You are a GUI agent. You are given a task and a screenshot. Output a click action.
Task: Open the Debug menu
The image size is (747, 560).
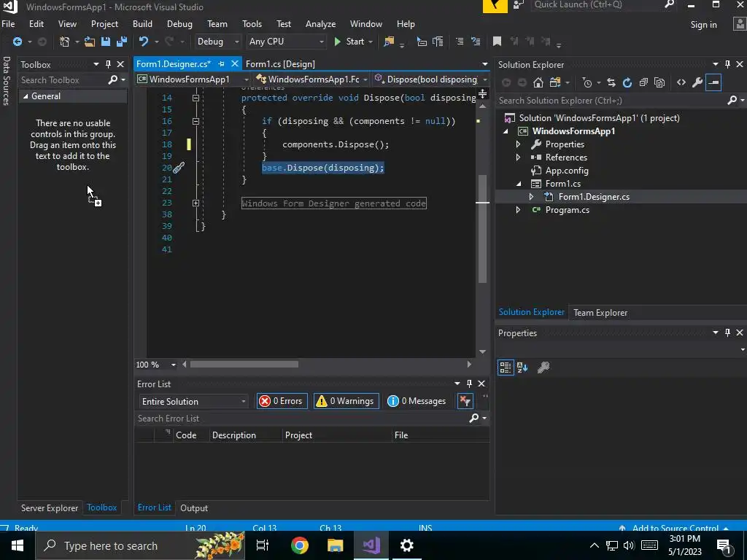coord(179,24)
